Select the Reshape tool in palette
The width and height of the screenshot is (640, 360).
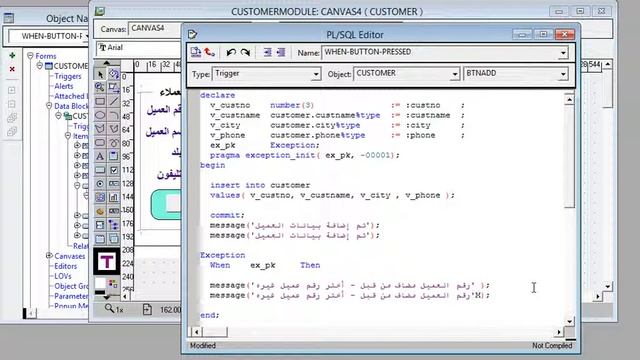click(113, 87)
